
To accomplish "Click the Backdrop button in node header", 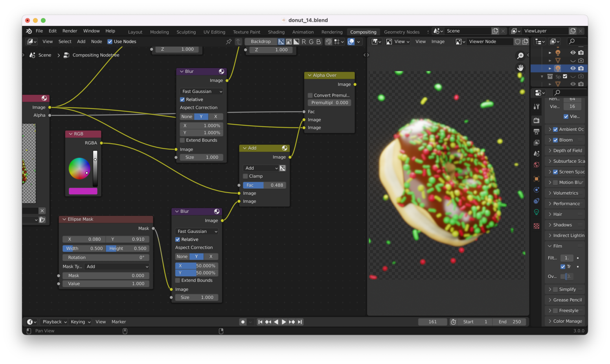I will pos(261,42).
